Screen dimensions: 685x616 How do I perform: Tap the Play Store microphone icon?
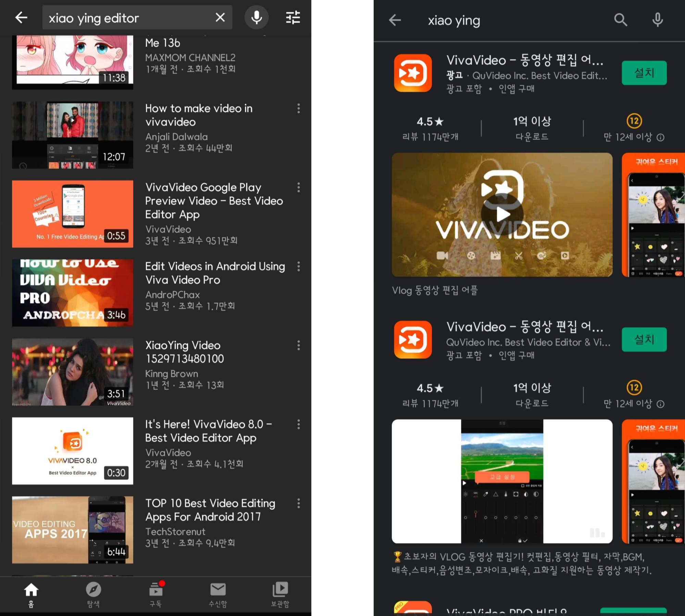pos(657,20)
